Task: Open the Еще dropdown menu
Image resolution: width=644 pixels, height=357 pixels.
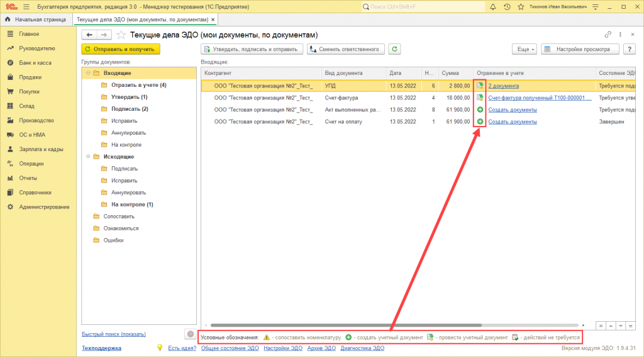Action: pyautogui.click(x=525, y=49)
